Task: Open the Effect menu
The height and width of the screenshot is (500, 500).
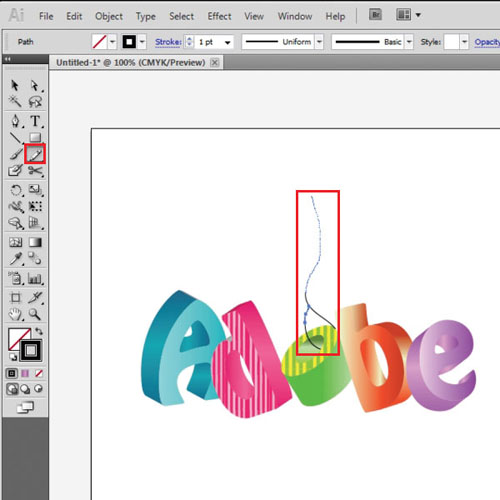Action: pyautogui.click(x=219, y=16)
